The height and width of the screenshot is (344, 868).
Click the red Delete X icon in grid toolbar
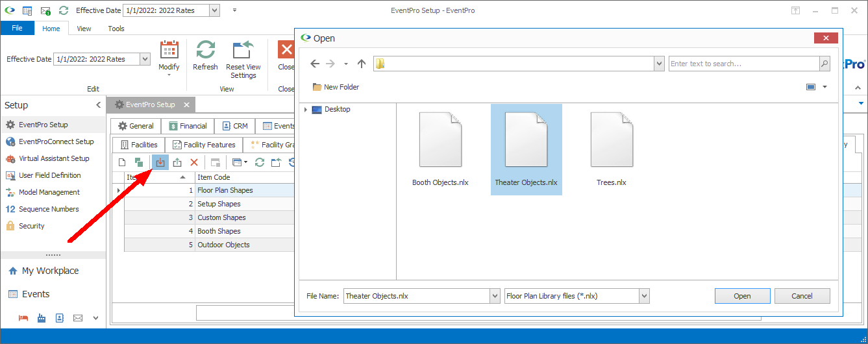pos(194,162)
